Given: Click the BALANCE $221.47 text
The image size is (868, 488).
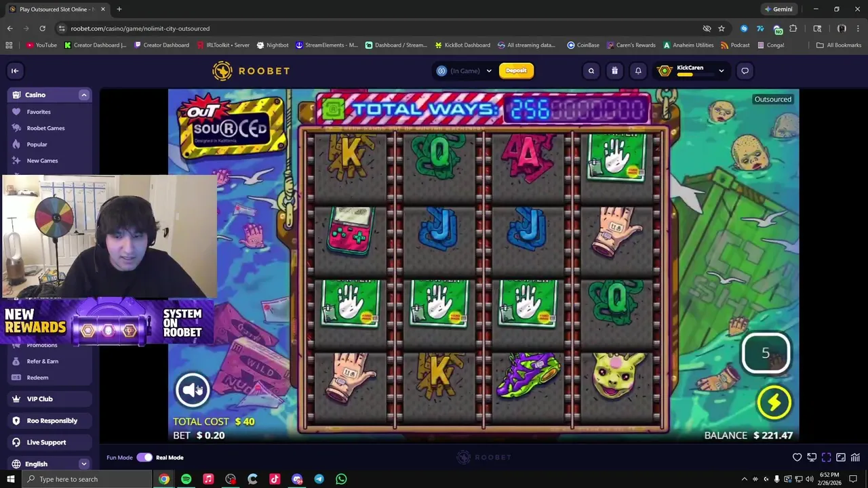Looking at the screenshot, I should pyautogui.click(x=749, y=435).
